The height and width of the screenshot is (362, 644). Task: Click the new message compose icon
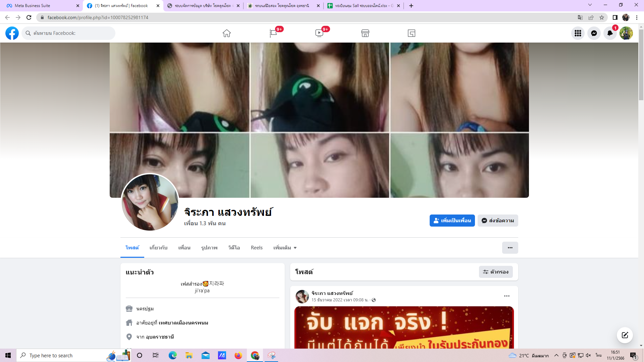(625, 335)
